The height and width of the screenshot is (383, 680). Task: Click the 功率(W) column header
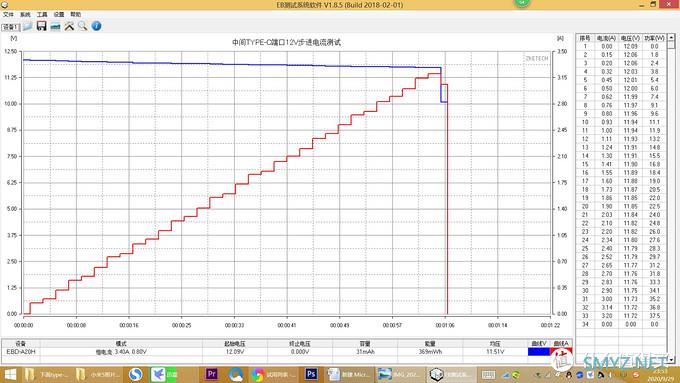(654, 38)
